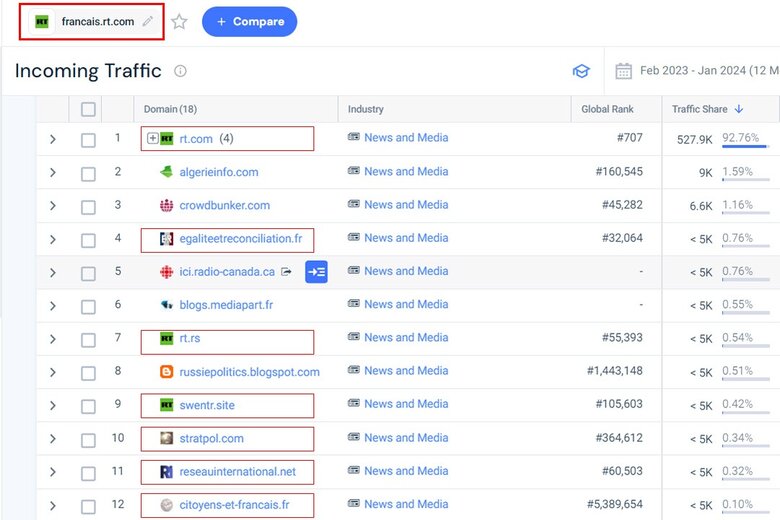
Task: Open the ici.radio-canada.ca domain link
Action: click(227, 272)
